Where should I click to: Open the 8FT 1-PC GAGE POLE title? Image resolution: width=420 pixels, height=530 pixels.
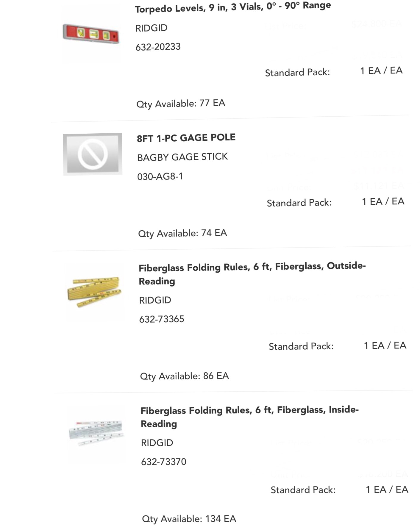[x=186, y=138]
